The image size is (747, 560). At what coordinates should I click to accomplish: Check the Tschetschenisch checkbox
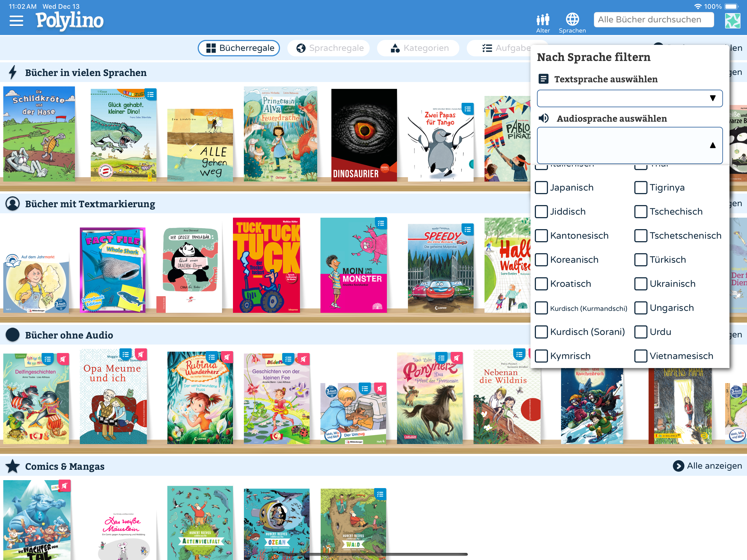[x=641, y=235]
